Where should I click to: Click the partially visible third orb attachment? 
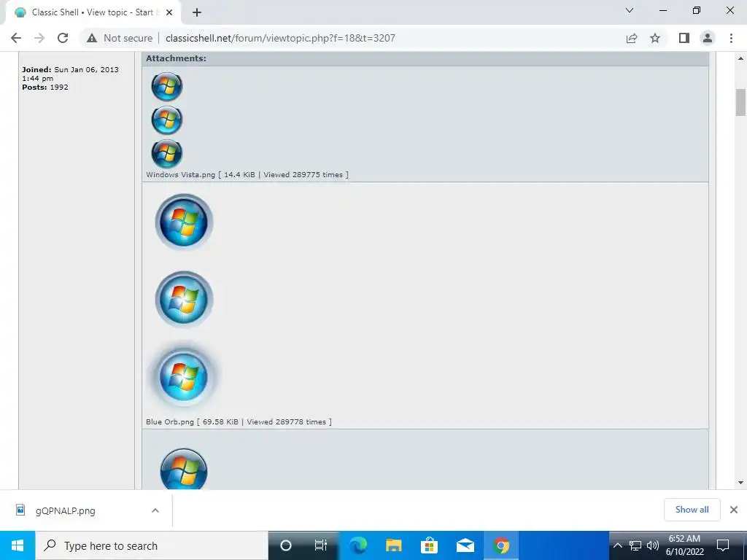point(184,469)
